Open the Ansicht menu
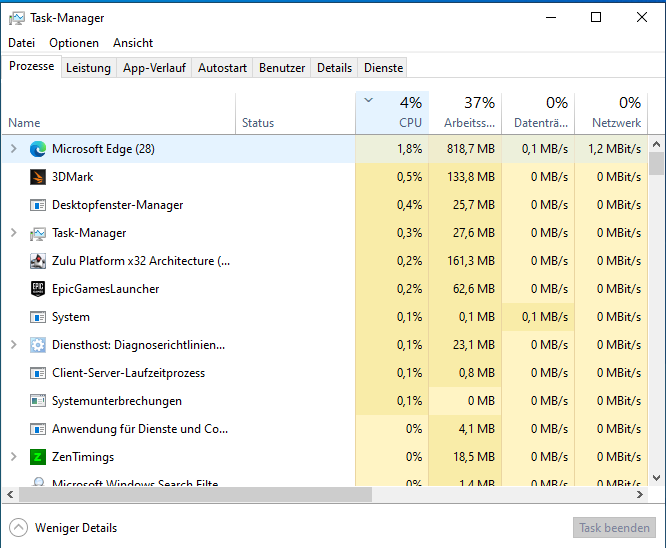This screenshot has width=666, height=548. pyautogui.click(x=133, y=43)
